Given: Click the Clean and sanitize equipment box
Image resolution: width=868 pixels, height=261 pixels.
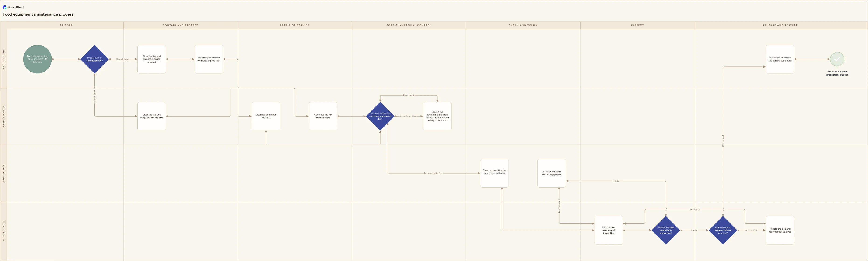Looking at the screenshot, I should point(494,173).
